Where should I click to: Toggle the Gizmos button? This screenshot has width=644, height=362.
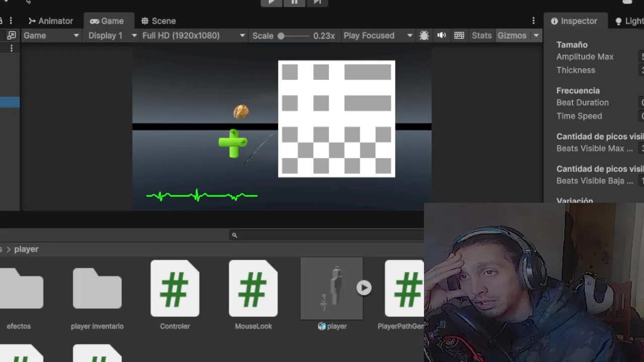(x=512, y=36)
